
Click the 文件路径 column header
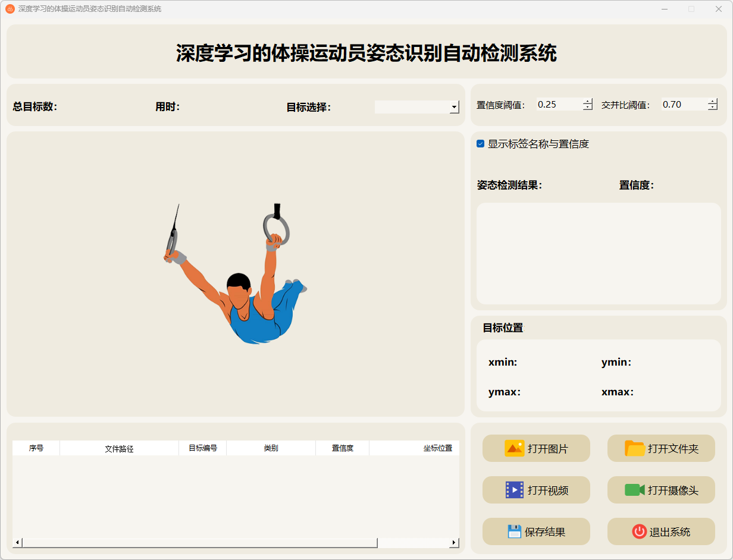click(x=119, y=449)
